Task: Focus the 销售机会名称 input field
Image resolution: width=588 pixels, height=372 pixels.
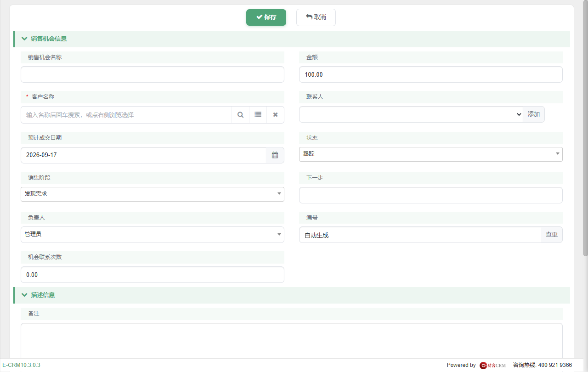Action: click(x=153, y=74)
